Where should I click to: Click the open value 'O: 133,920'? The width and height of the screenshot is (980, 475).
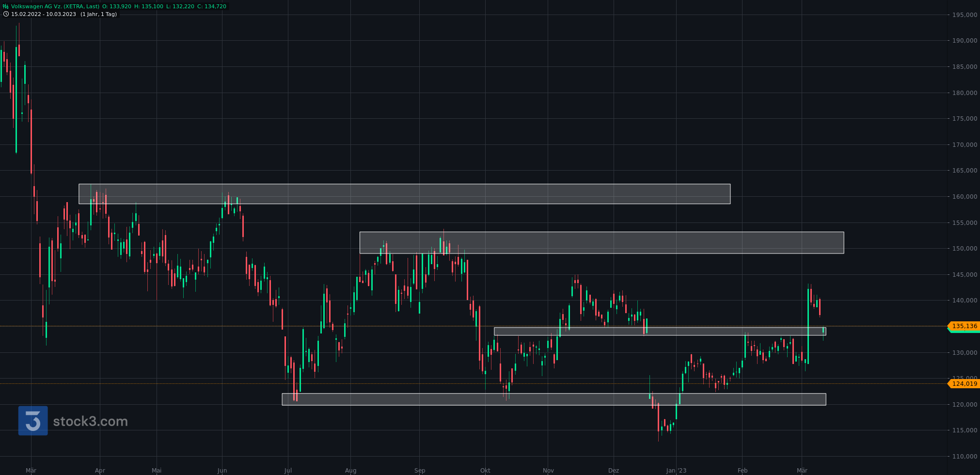(x=117, y=6)
